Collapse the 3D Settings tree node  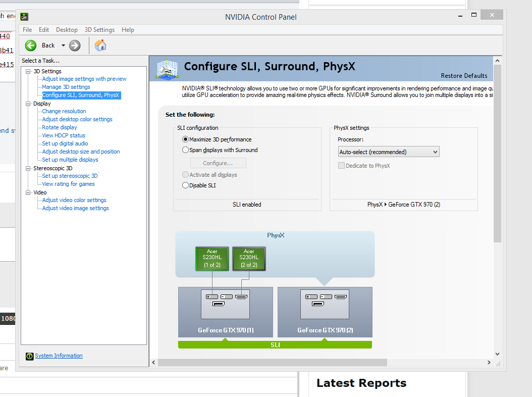pyautogui.click(x=28, y=71)
